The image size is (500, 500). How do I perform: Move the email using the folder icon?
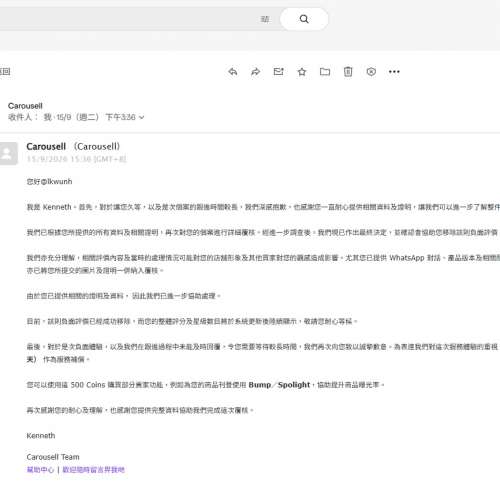(325, 72)
